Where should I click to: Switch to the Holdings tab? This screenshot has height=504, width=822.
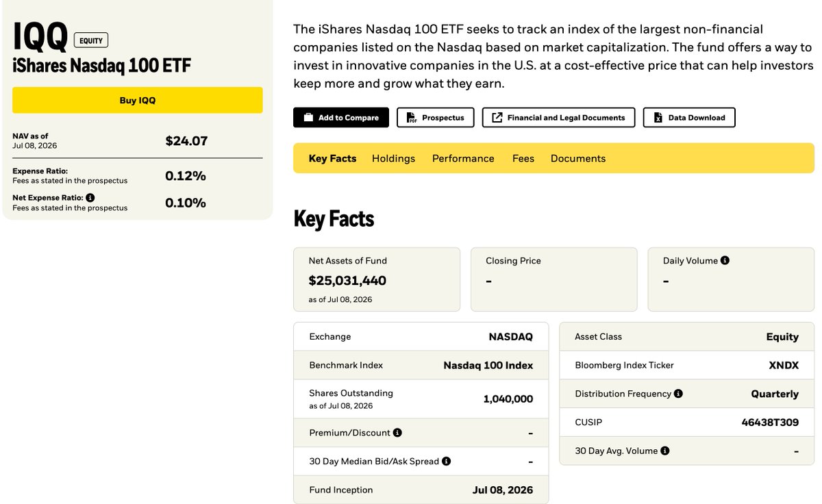point(393,158)
